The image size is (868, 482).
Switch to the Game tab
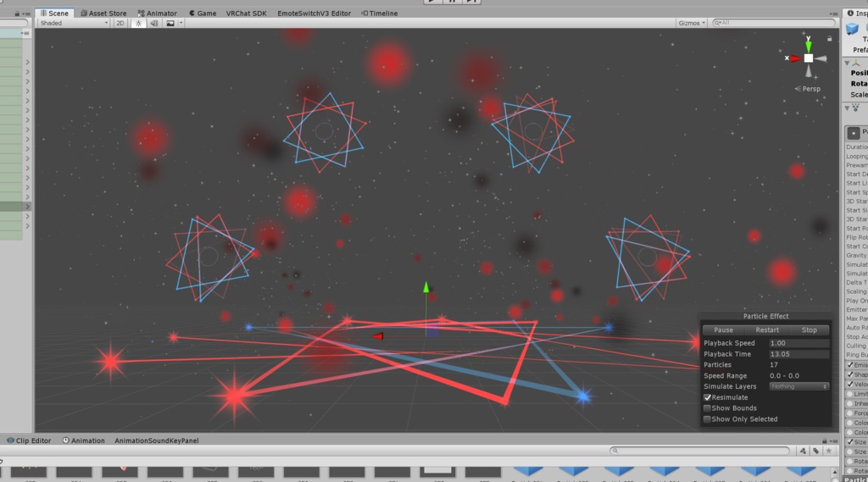[203, 14]
